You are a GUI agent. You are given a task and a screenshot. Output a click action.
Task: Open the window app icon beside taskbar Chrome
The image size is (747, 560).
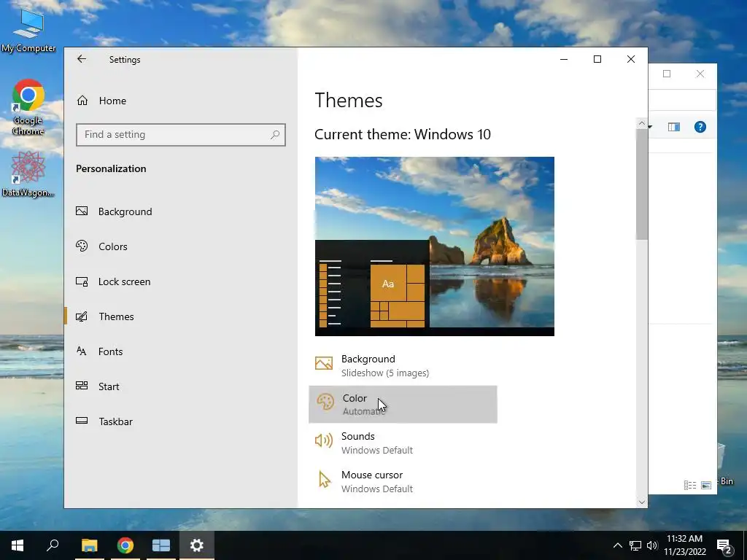(x=161, y=545)
